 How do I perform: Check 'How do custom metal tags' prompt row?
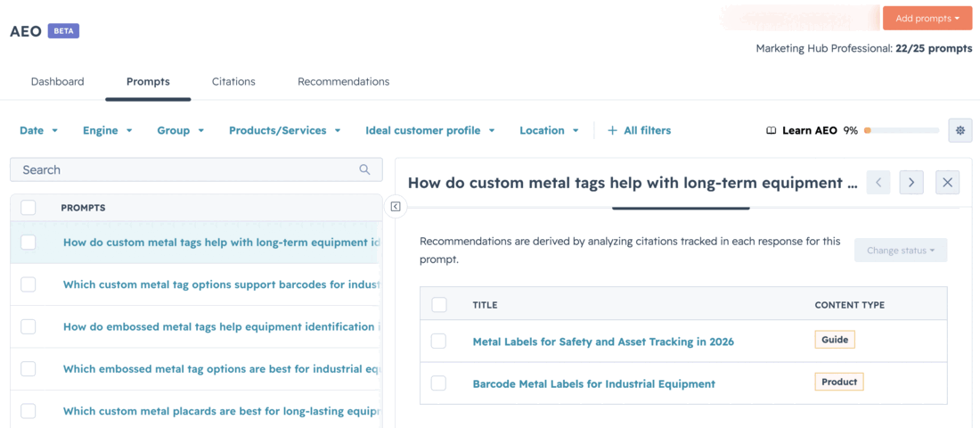tap(29, 243)
